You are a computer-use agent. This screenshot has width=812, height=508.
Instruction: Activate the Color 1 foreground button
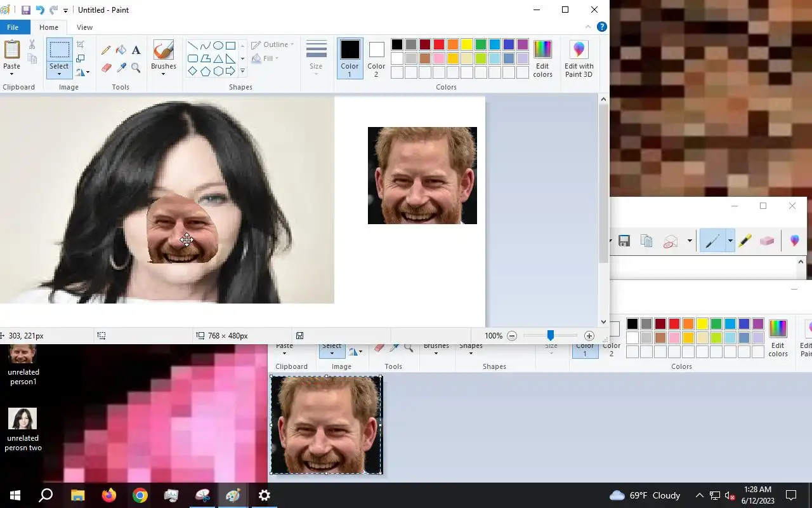350,58
